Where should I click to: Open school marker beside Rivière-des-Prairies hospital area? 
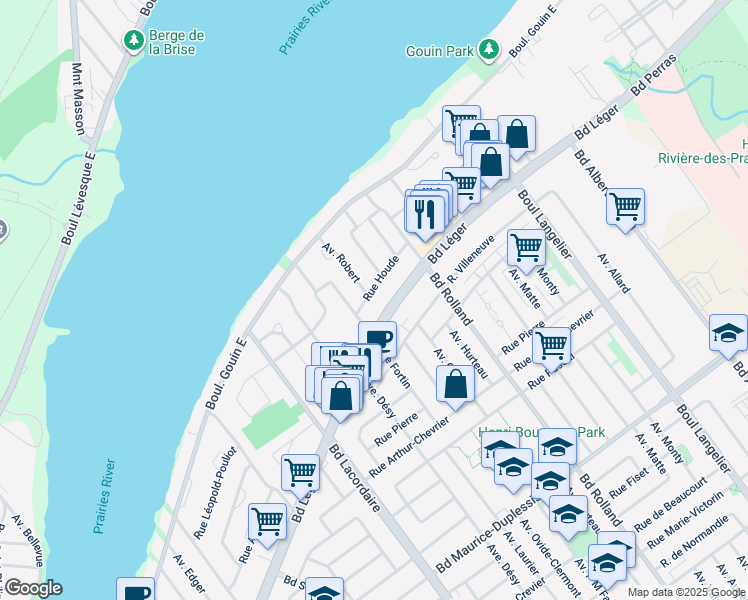point(728,333)
